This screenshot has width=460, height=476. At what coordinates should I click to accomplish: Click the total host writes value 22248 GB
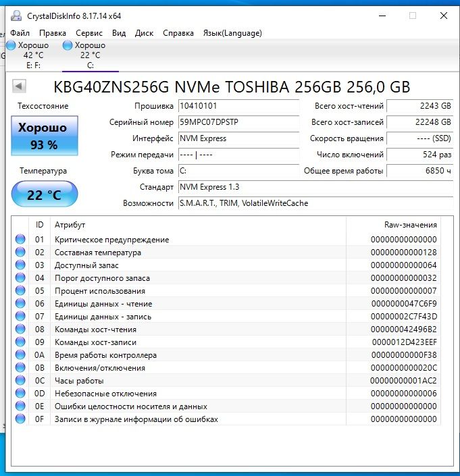[420, 122]
